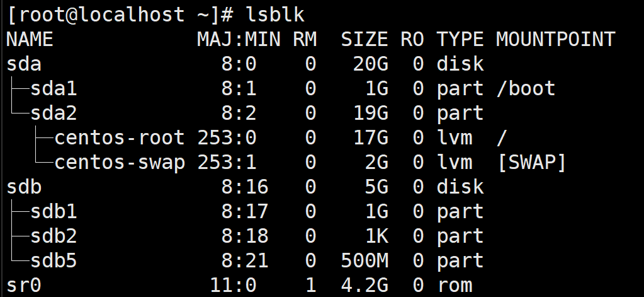
Task: Click the lvm type in centos-root row
Action: tap(455, 138)
